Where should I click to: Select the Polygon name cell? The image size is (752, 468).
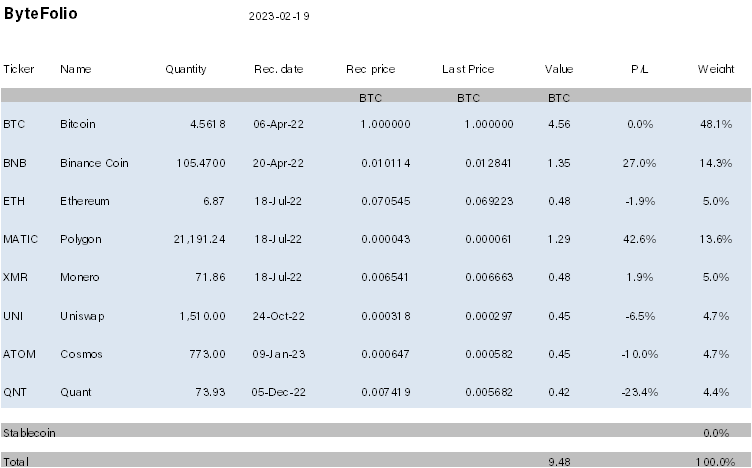(81, 239)
